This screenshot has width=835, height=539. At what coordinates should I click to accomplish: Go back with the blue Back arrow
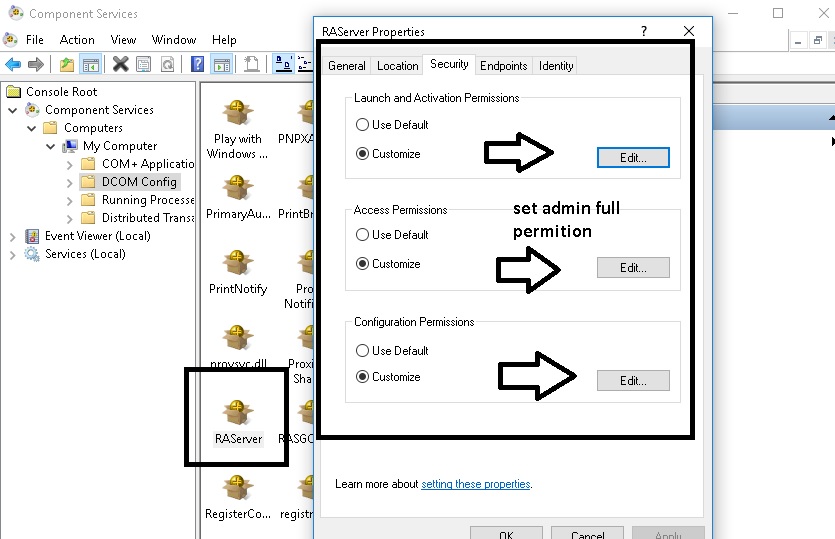(13, 64)
